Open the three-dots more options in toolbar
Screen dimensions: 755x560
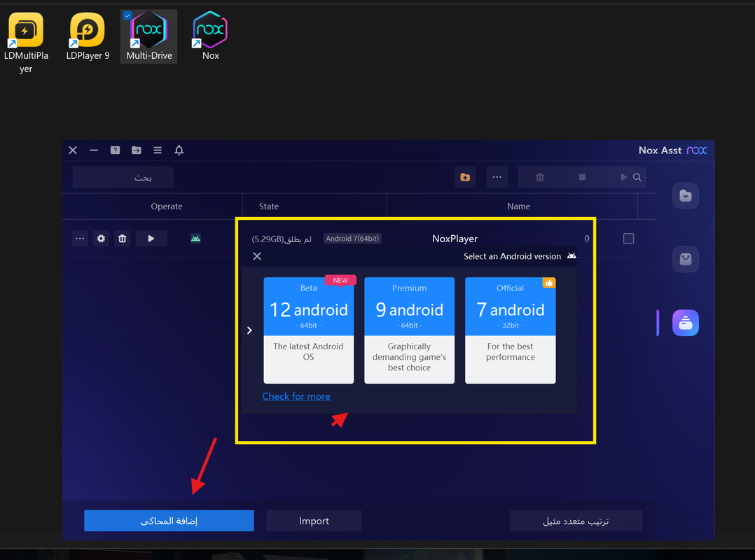pos(497,178)
